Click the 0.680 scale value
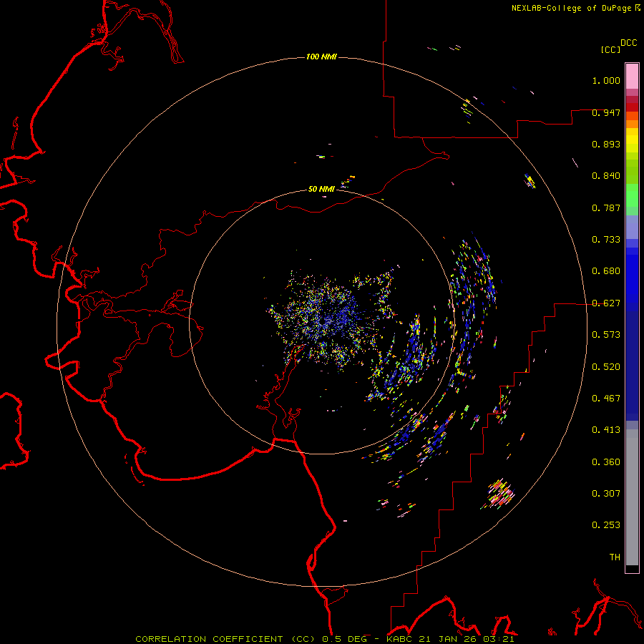This screenshot has height=644, width=644. (x=606, y=271)
